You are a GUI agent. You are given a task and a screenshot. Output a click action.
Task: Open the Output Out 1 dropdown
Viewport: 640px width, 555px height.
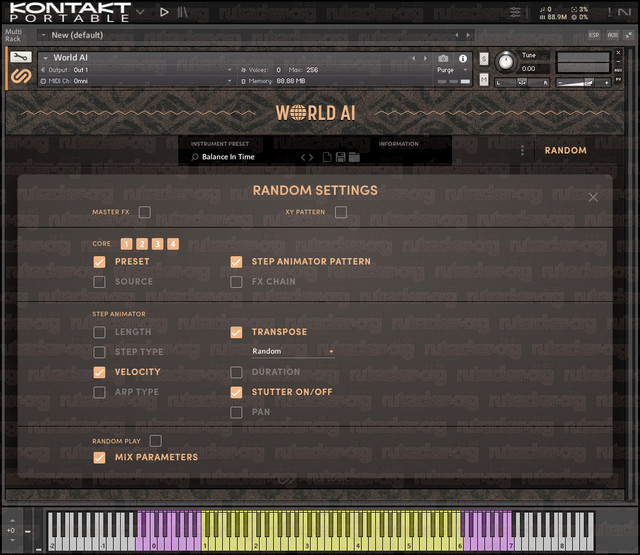point(229,70)
